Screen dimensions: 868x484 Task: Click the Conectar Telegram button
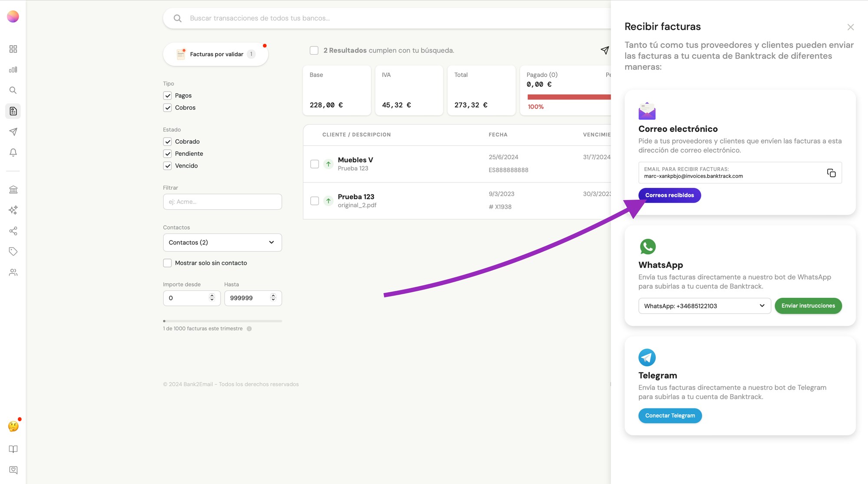pyautogui.click(x=670, y=416)
